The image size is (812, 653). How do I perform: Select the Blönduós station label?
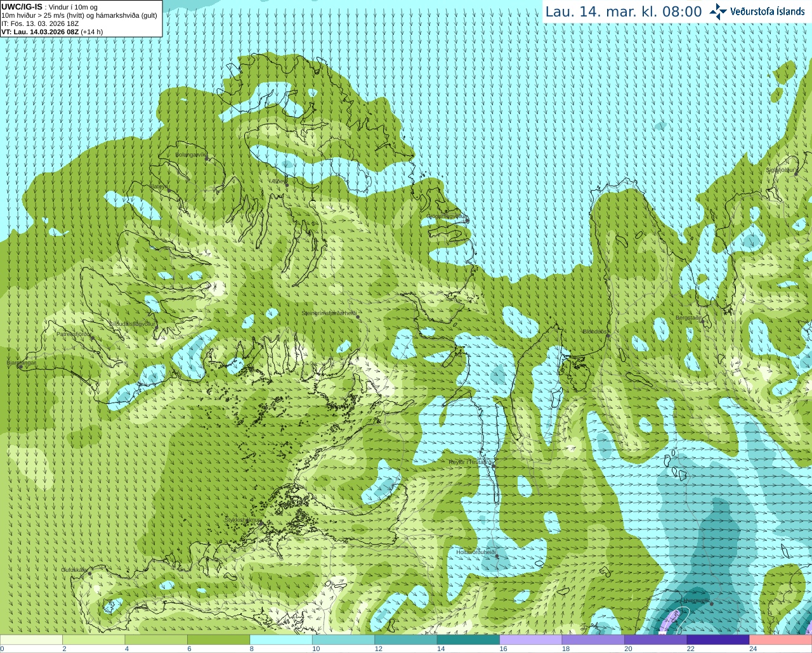pyautogui.click(x=595, y=332)
